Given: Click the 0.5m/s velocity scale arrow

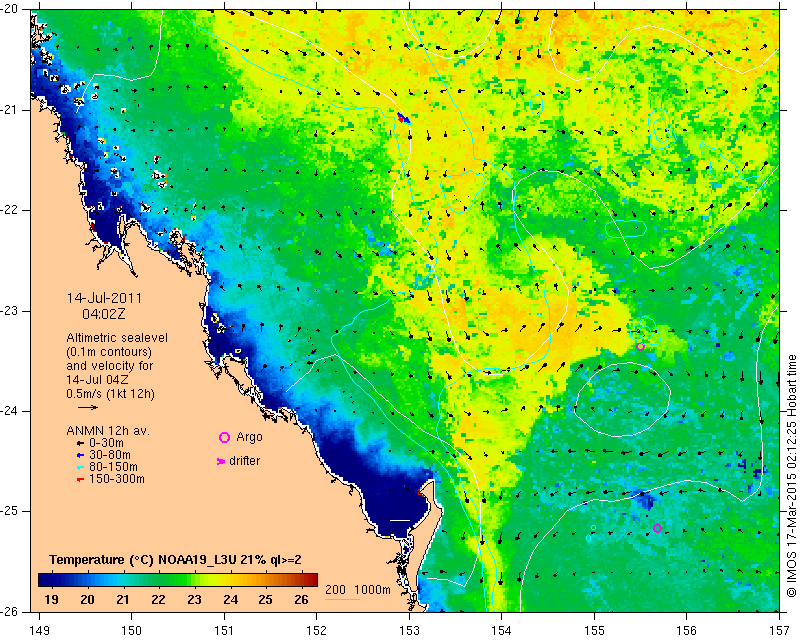Looking at the screenshot, I should coord(88,407).
